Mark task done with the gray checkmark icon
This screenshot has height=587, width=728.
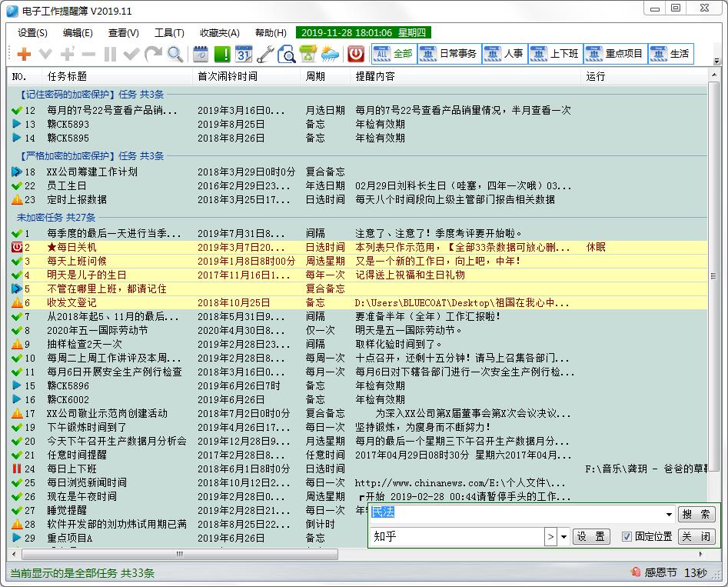pos(131,54)
